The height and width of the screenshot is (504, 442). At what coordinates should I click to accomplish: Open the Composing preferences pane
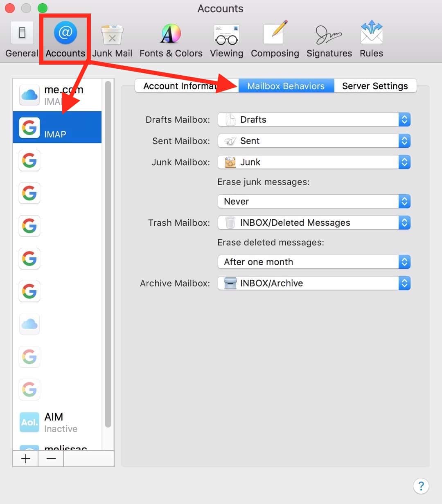pyautogui.click(x=275, y=39)
